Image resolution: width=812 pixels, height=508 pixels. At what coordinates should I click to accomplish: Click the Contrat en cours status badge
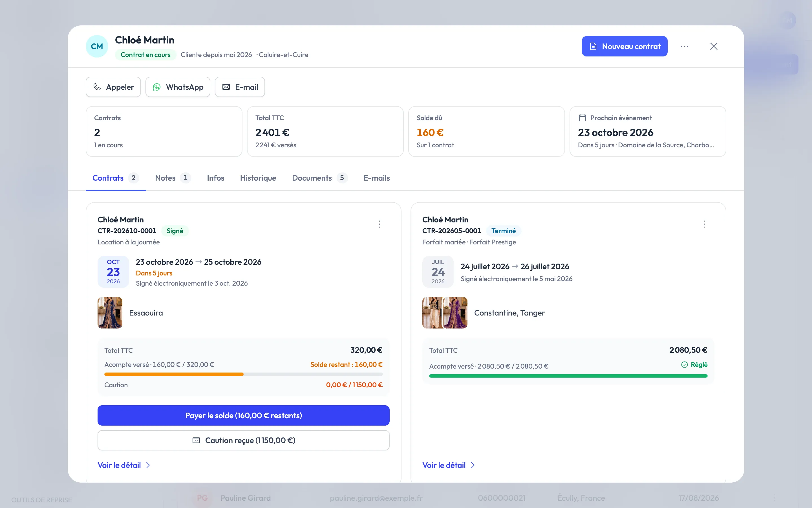tap(145, 55)
